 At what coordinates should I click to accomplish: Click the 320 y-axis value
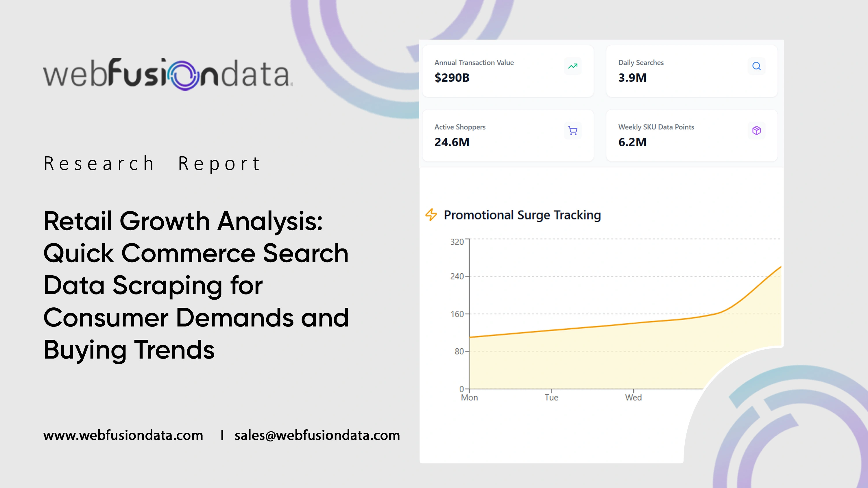(x=457, y=242)
